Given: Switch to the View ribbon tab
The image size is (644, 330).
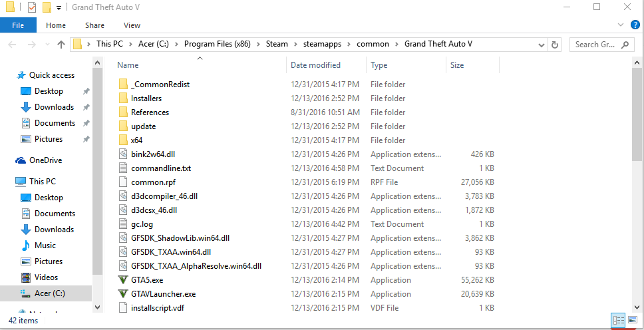Looking at the screenshot, I should tap(132, 25).
